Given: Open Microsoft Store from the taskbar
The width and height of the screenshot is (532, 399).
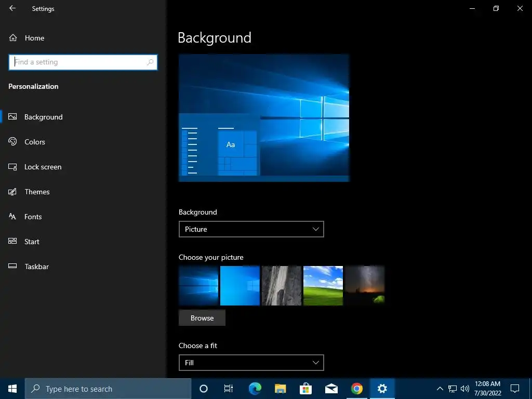Looking at the screenshot, I should 305,389.
